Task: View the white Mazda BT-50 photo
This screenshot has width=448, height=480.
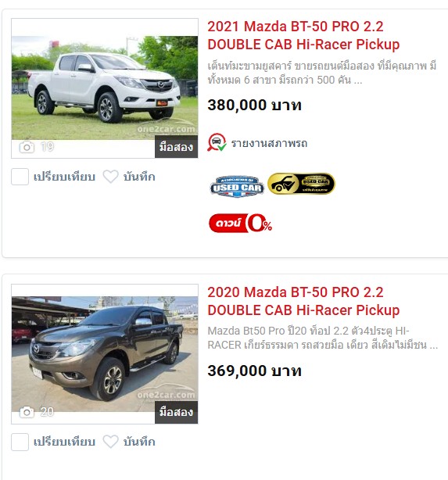Action: coord(105,88)
